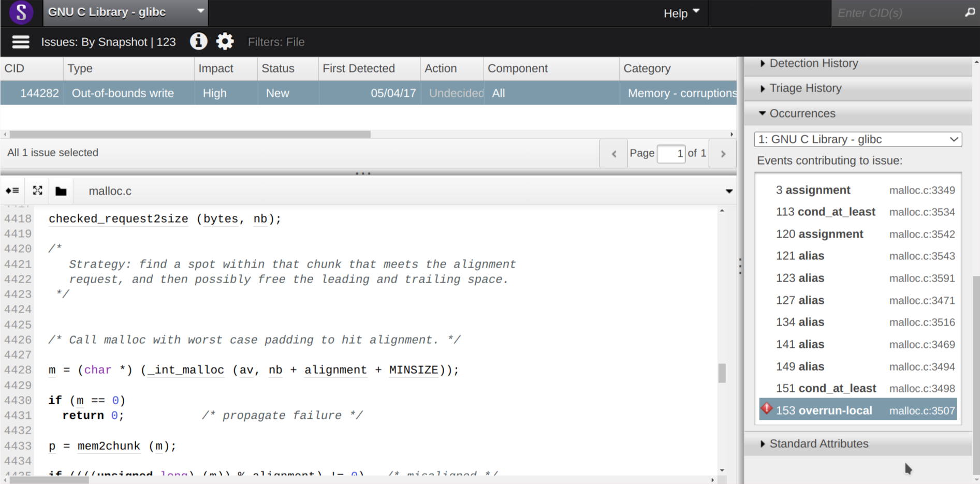Expand Triage History section
Image resolution: width=980 pixels, height=484 pixels.
(x=858, y=89)
